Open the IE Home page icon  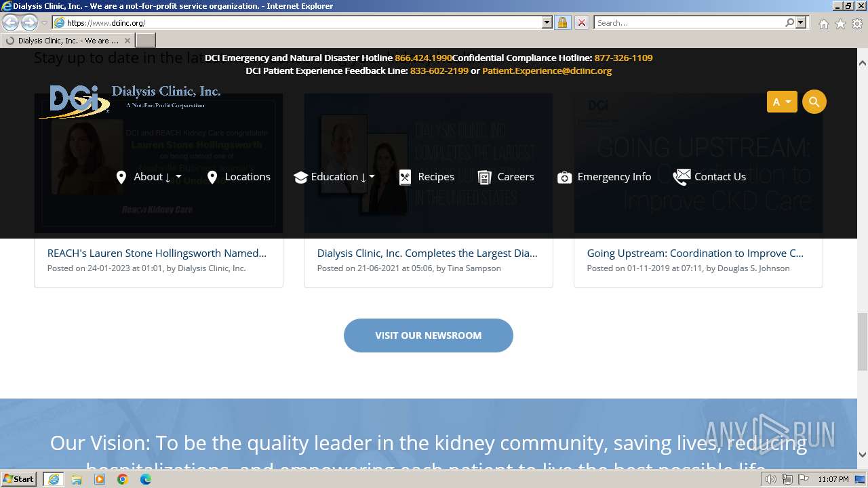pos(823,24)
